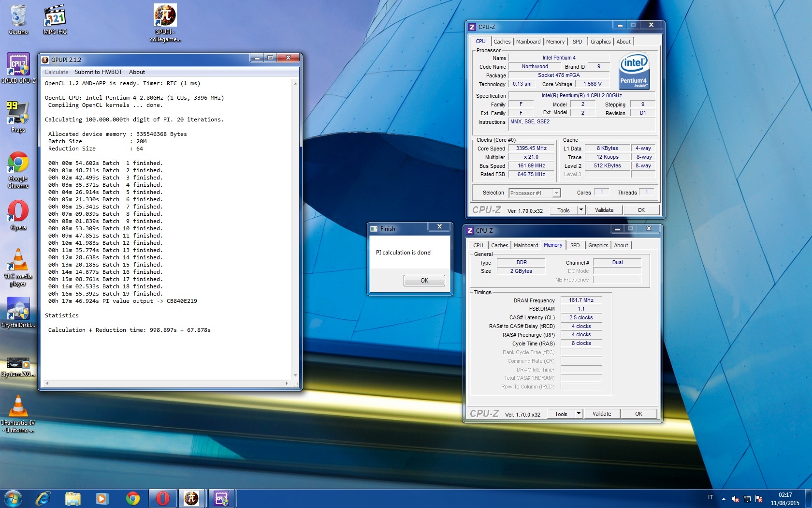Switch to CPU tab in bottom CPU-Z

478,245
